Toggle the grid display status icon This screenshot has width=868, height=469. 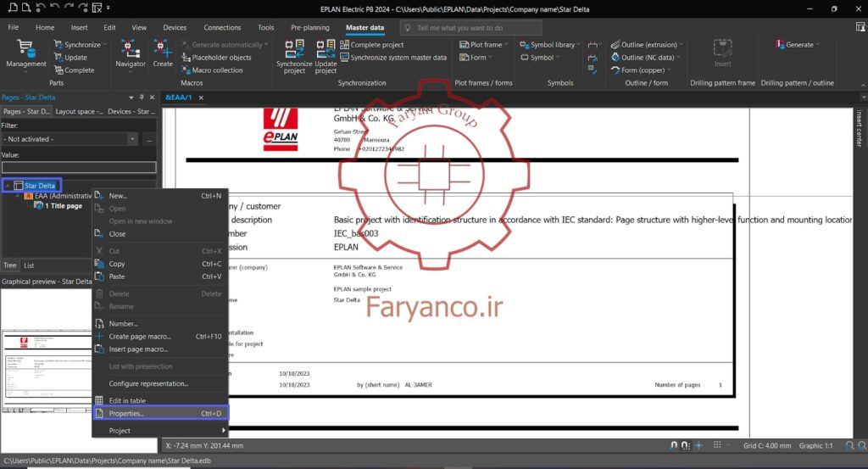717,445
